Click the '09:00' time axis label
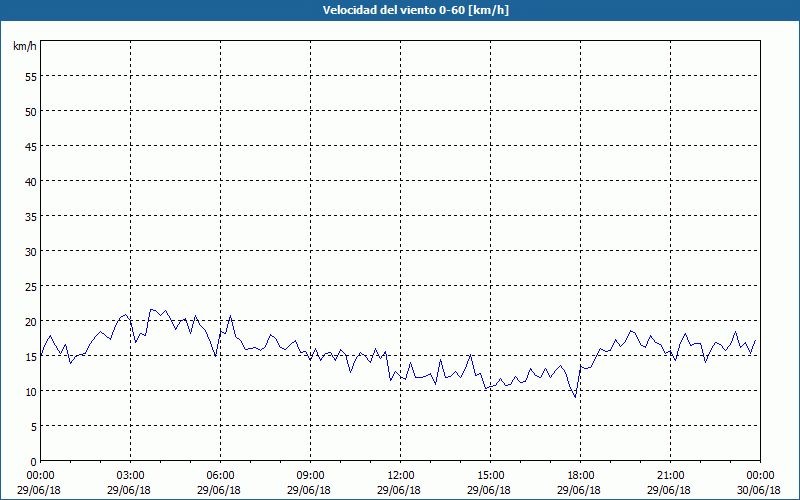This screenshot has width=800, height=500. 310,476
